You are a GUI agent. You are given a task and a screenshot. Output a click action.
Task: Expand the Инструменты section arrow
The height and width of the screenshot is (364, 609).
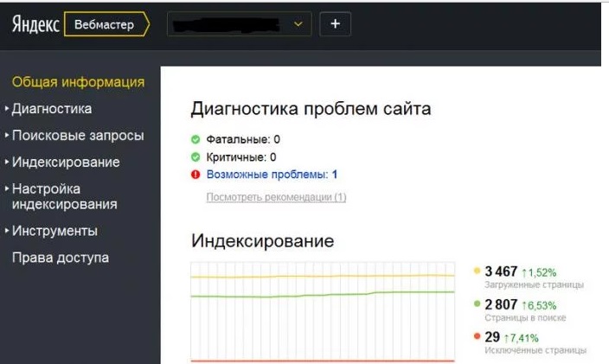7,231
